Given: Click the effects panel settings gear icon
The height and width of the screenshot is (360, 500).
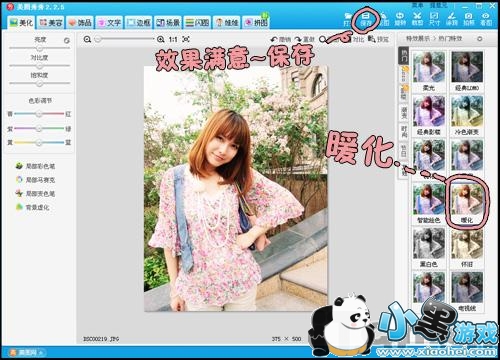Looking at the screenshot, I should point(479,39).
